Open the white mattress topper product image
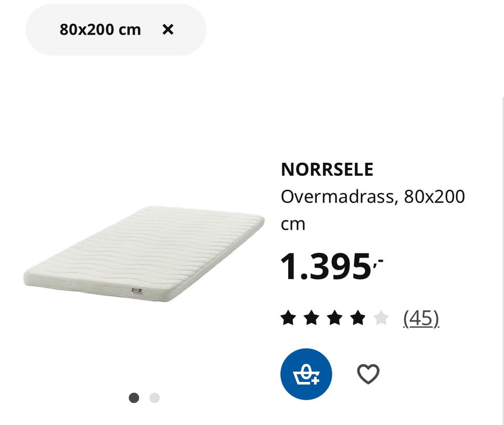Viewport: 504px width, 425px height. coord(144,254)
